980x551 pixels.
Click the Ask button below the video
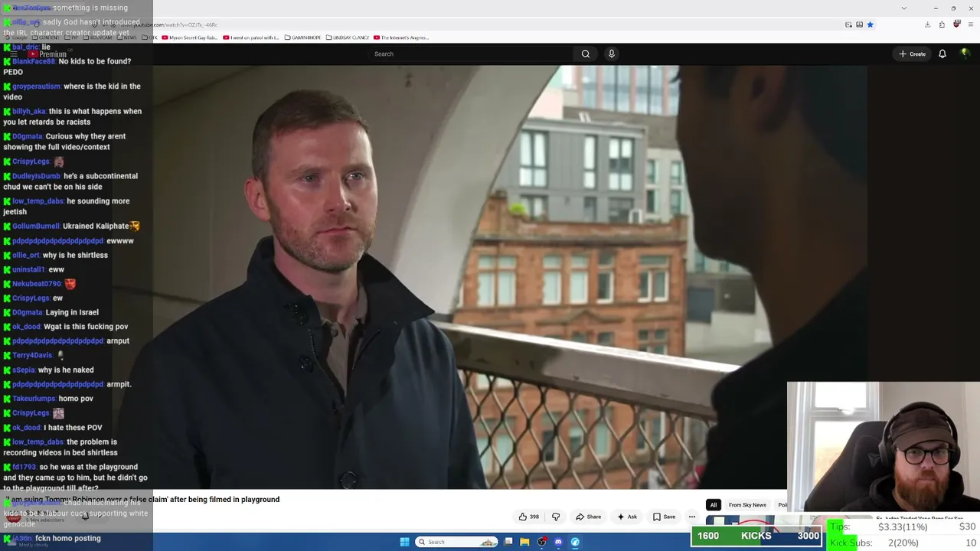tap(627, 517)
